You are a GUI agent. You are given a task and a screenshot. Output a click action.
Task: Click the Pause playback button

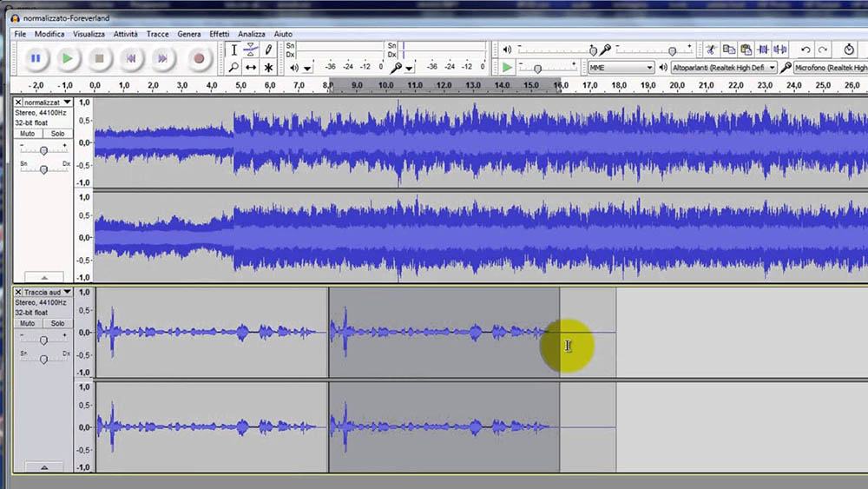coord(36,58)
